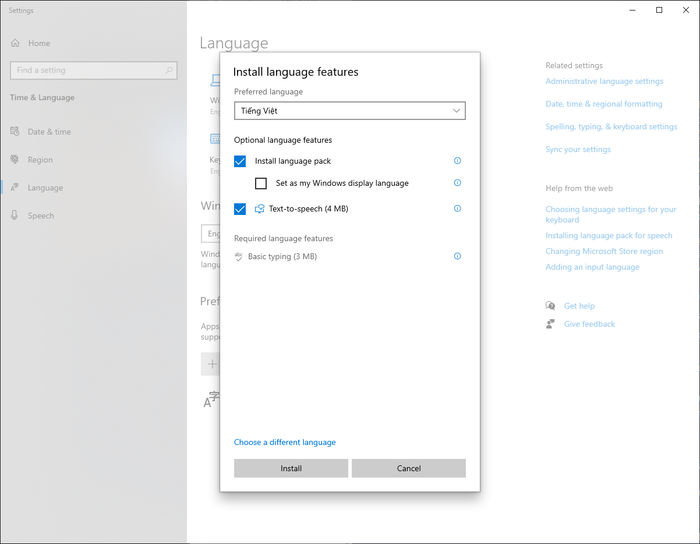The width and height of the screenshot is (700, 544).
Task: Open Date, time & regional formatting link
Action: (604, 104)
